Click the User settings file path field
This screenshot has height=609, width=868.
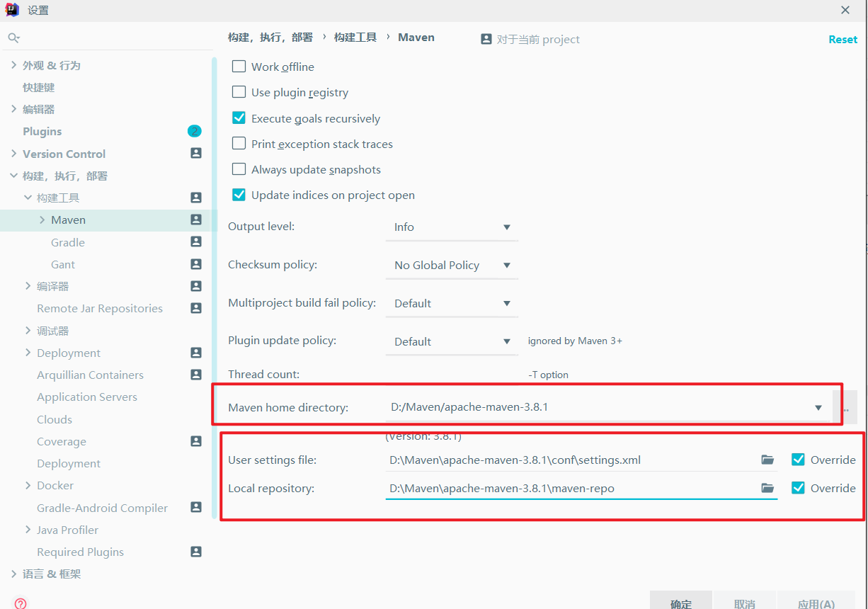pos(581,460)
